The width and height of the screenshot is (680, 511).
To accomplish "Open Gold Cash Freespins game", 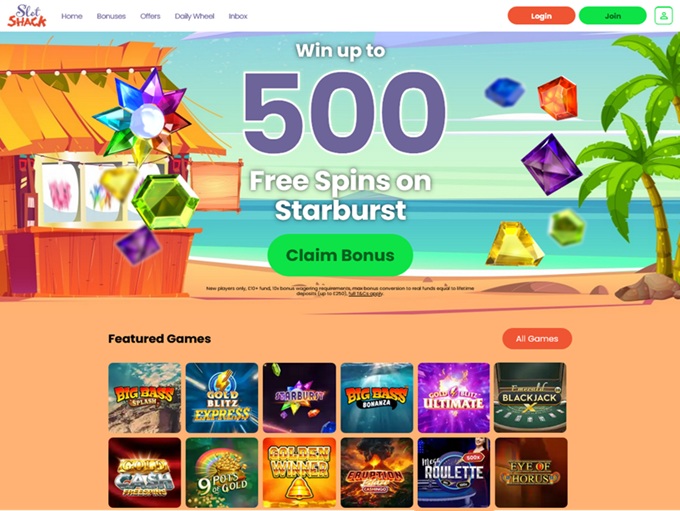I will pyautogui.click(x=144, y=472).
